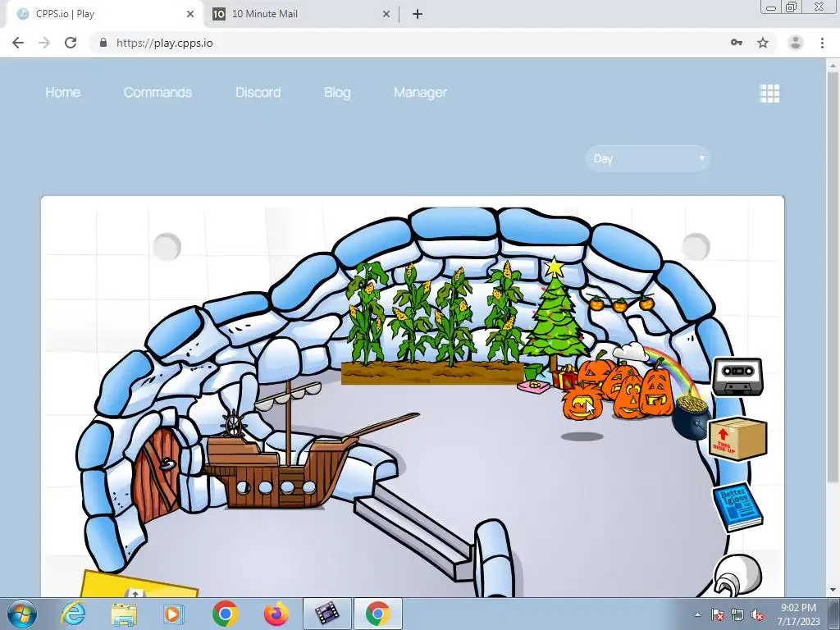Viewport: 840px width, 630px height.
Task: Click the browser back arrow
Action: point(18,43)
